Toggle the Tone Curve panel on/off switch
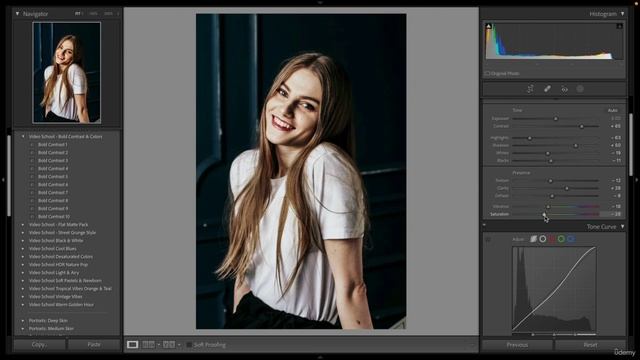 pyautogui.click(x=484, y=225)
